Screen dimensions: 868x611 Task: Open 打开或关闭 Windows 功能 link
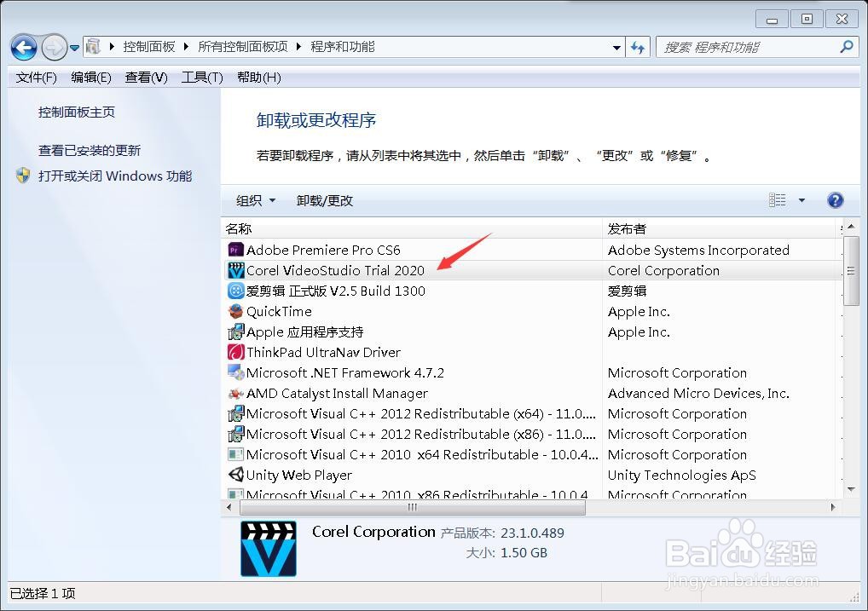tap(115, 176)
